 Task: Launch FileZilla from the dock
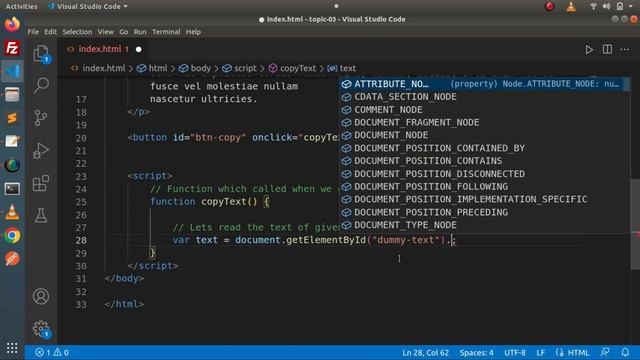pyautogui.click(x=12, y=48)
